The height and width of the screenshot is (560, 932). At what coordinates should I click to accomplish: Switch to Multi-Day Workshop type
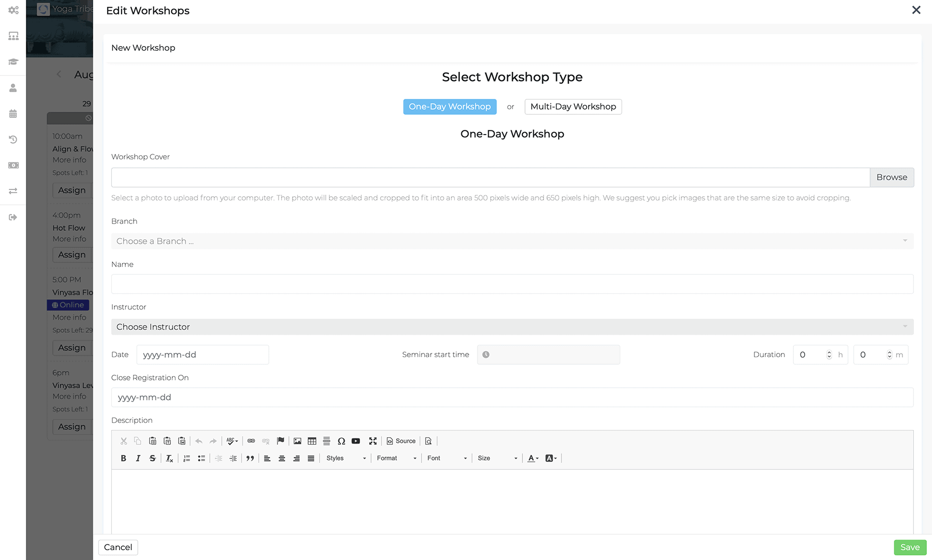pyautogui.click(x=573, y=107)
